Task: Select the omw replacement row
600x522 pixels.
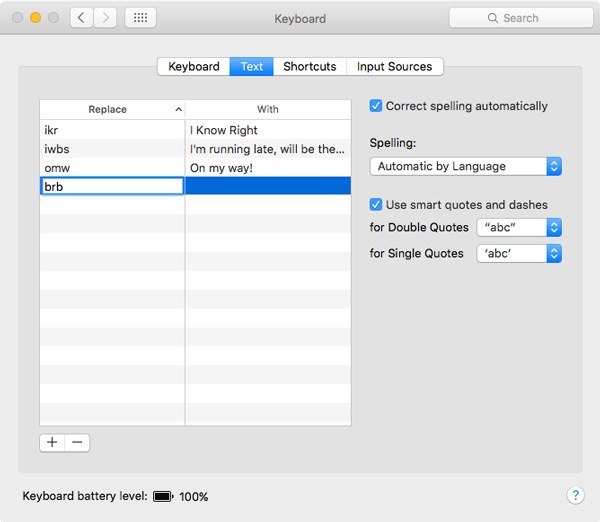Action: (x=195, y=168)
